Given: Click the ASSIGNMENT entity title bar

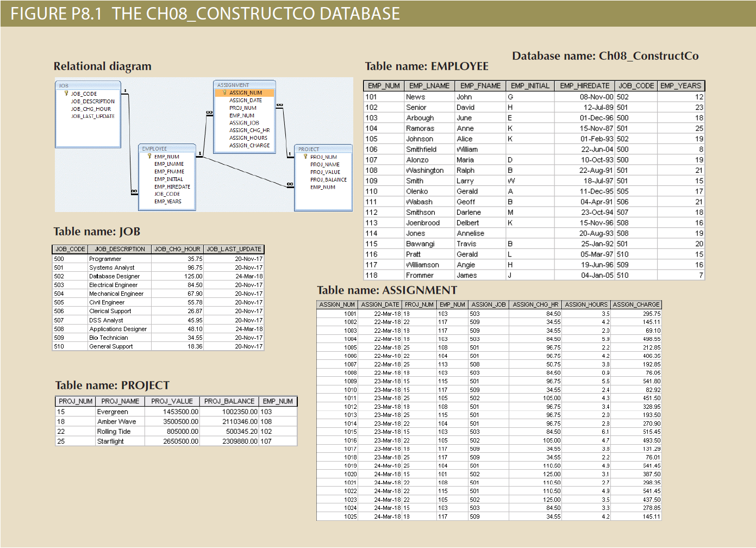Looking at the screenshot, I should [x=234, y=85].
